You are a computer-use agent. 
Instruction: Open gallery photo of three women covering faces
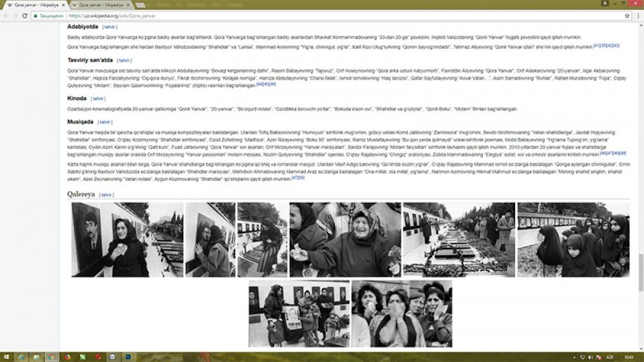401,314
